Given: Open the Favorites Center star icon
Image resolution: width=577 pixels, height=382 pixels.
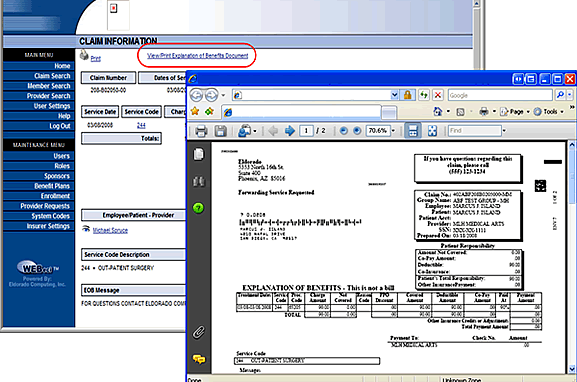Looking at the screenshot, I should tap(195, 111).
